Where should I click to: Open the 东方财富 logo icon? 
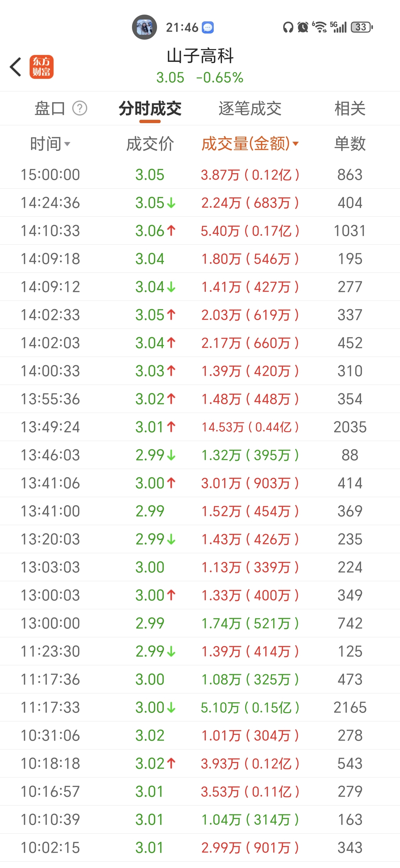pos(41,67)
